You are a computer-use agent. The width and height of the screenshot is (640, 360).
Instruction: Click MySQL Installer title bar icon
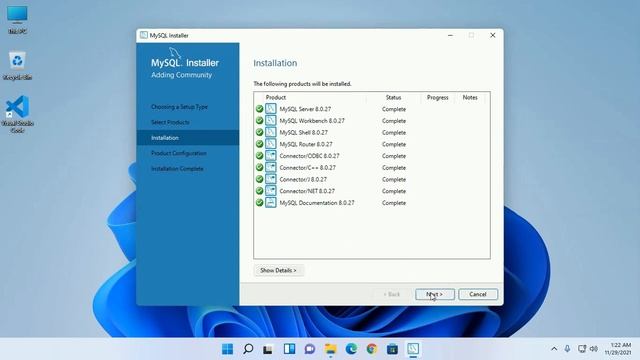[144, 35]
